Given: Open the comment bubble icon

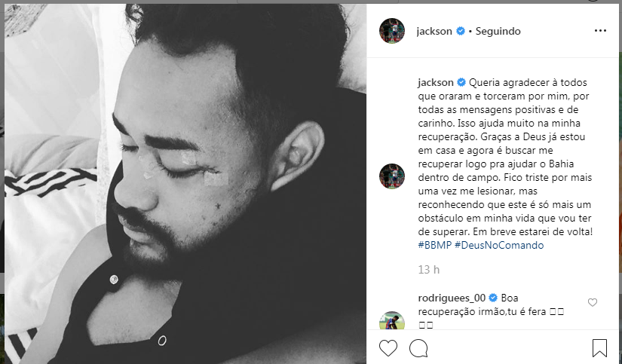Looking at the screenshot, I should [418, 348].
